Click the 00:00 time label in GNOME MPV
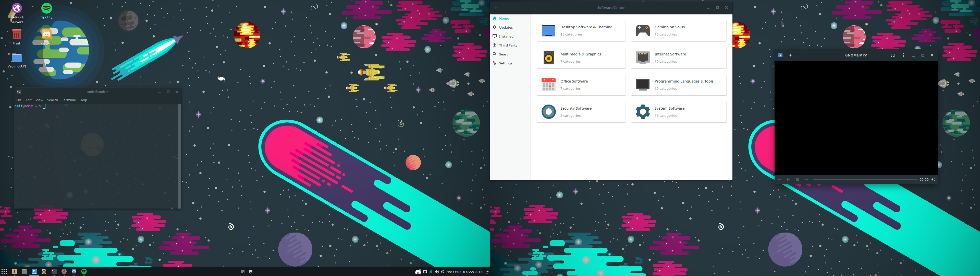This screenshot has height=276, width=980. pyautogui.click(x=924, y=180)
